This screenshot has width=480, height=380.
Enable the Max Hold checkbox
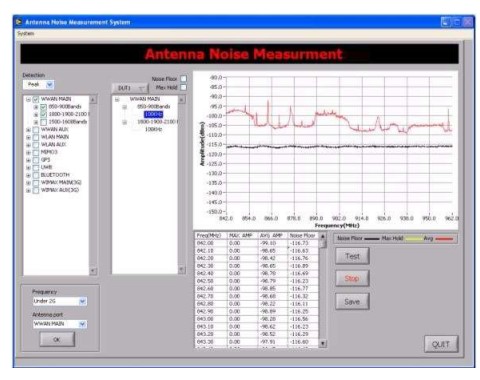(x=183, y=87)
